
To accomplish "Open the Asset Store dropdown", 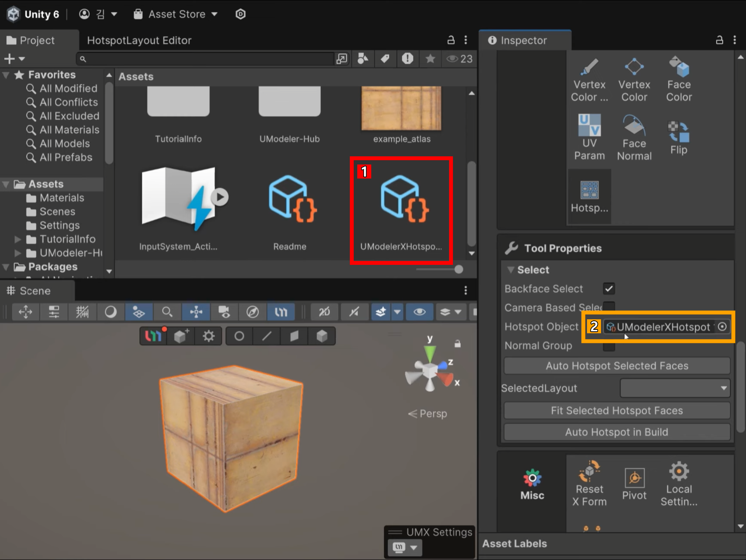I will coord(176,14).
